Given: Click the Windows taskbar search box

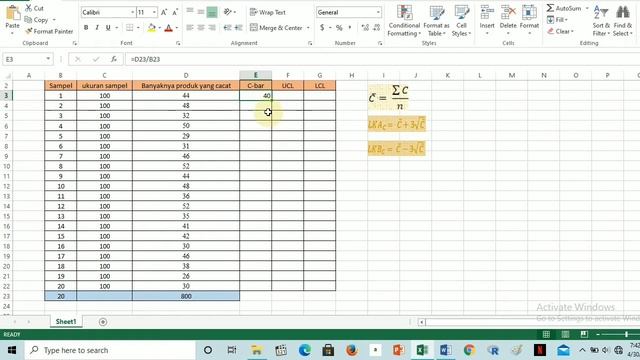Looking at the screenshot, I should tap(110, 350).
